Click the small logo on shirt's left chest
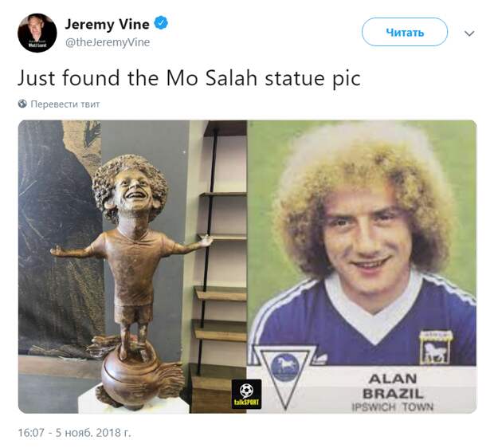Image resolution: width=494 pixels, height=448 pixels. point(320,359)
